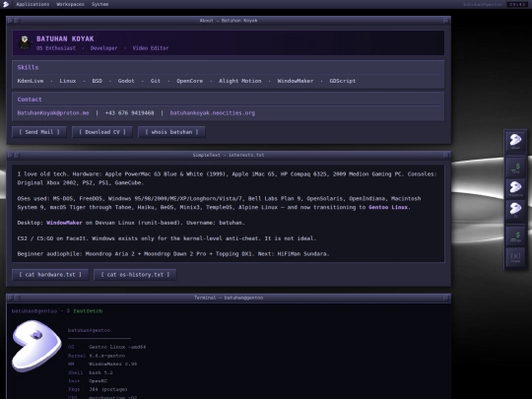Click the right title bar button of the Terminal window

446,298
